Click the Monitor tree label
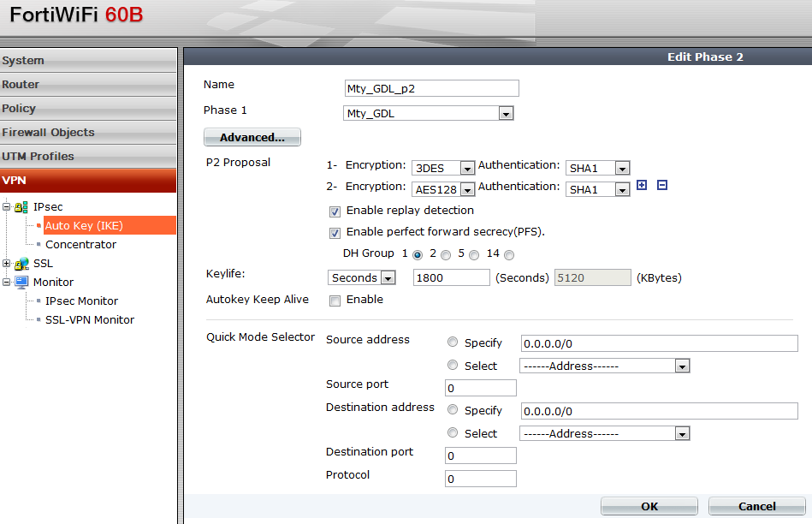Image resolution: width=812 pixels, height=524 pixels. click(53, 283)
